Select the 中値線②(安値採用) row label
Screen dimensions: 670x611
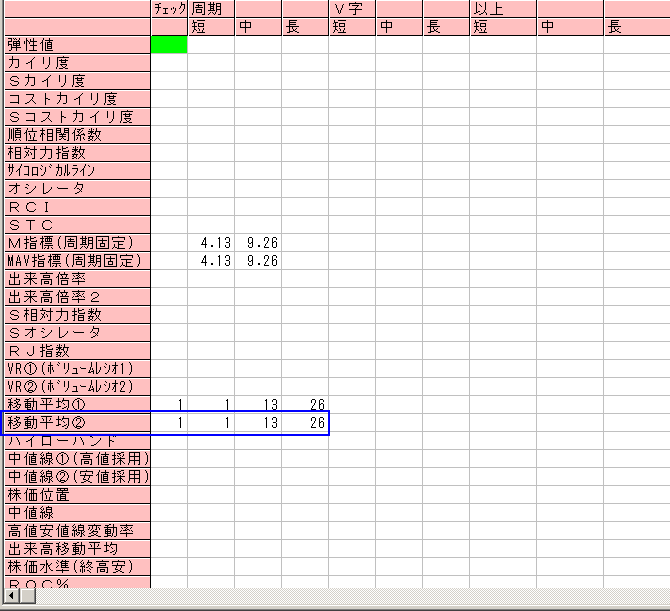(x=77, y=476)
